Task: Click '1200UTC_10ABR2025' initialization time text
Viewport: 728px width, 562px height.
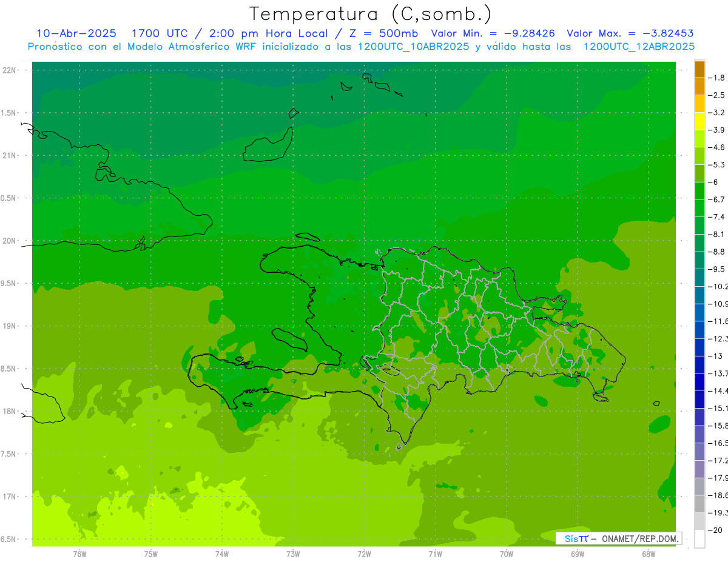Action: pos(414,47)
